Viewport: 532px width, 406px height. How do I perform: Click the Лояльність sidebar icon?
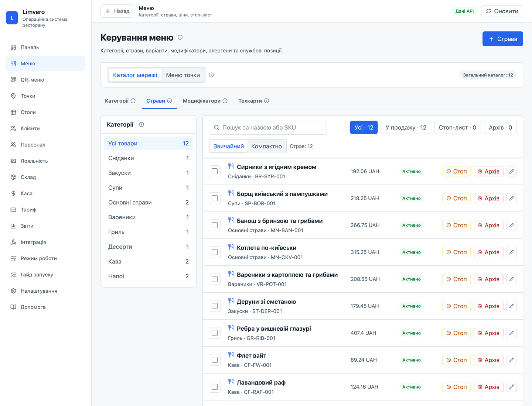[x=13, y=161]
